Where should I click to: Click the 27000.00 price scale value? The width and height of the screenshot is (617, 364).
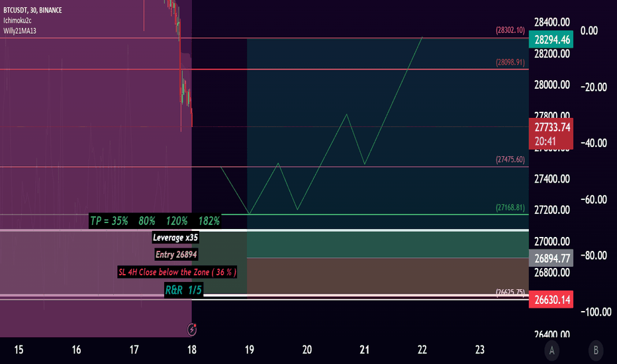click(x=551, y=241)
